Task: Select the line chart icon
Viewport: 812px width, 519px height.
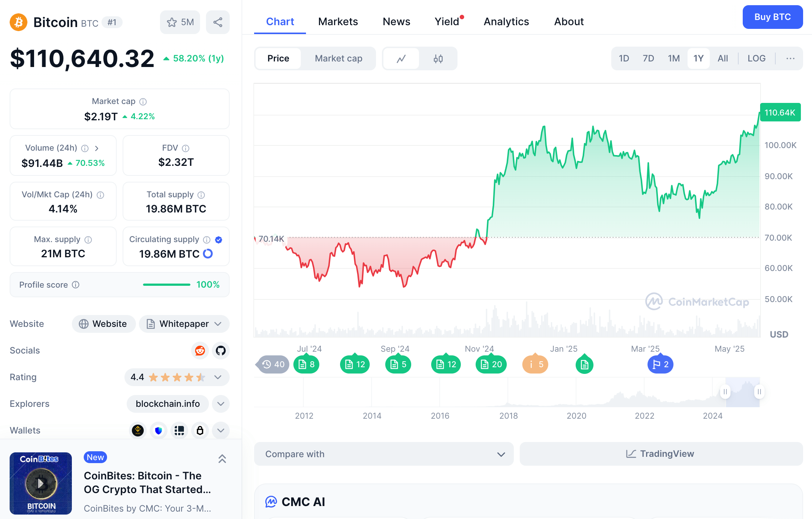Action: pos(402,58)
